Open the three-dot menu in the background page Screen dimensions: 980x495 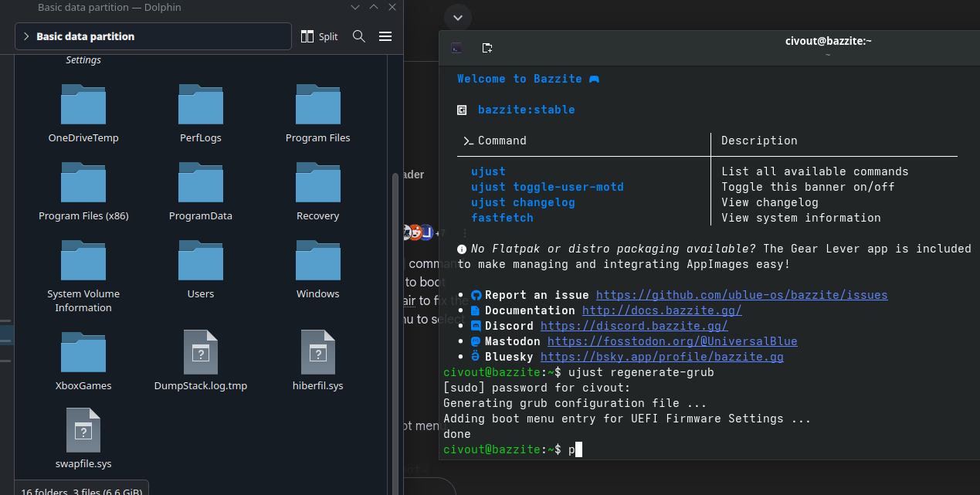coord(464,232)
